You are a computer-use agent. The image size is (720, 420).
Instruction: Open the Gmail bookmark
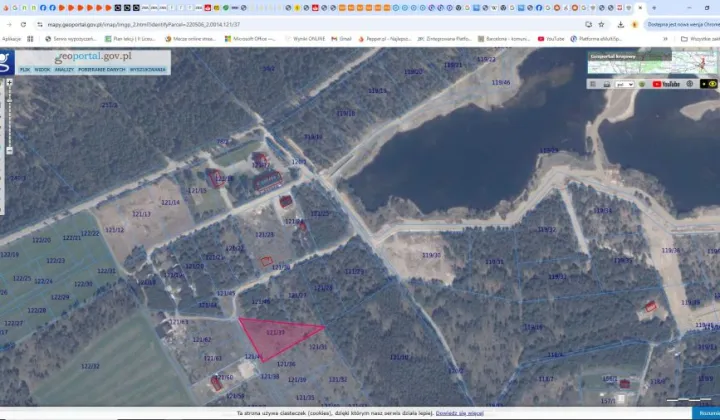(x=341, y=39)
